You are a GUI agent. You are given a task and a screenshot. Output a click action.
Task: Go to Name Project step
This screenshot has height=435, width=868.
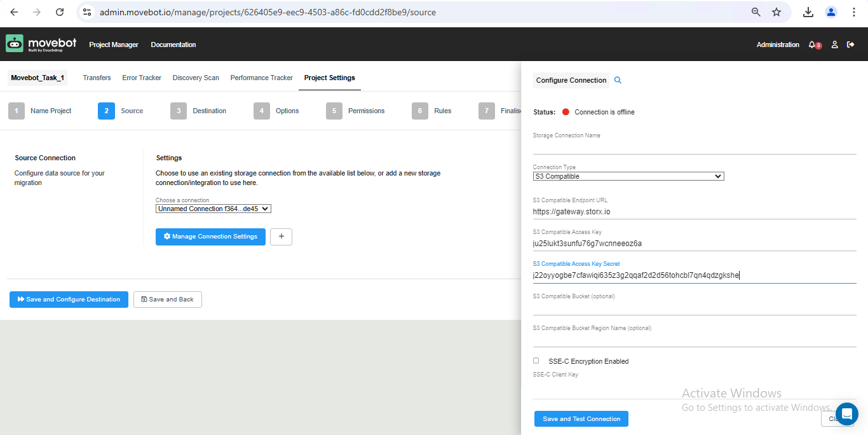[x=51, y=111]
